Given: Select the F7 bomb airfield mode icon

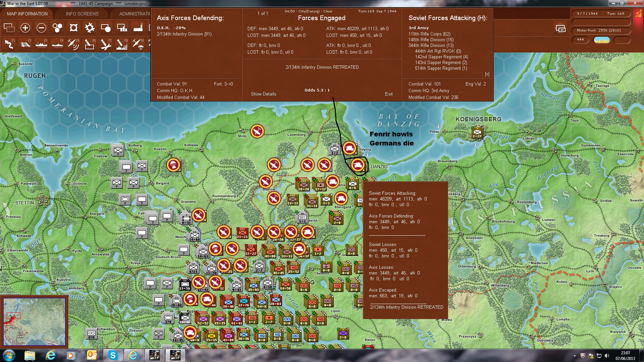Looking at the screenshot, I should coord(106,44).
